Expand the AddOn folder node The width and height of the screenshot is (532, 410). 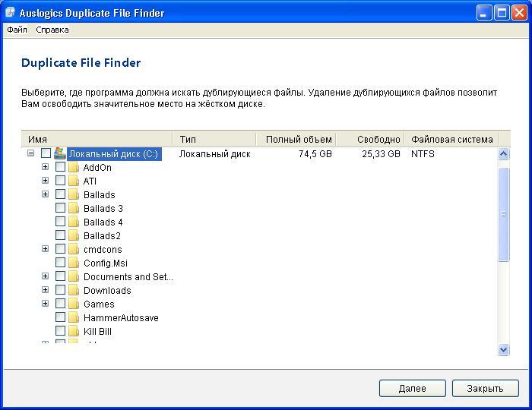tap(45, 167)
